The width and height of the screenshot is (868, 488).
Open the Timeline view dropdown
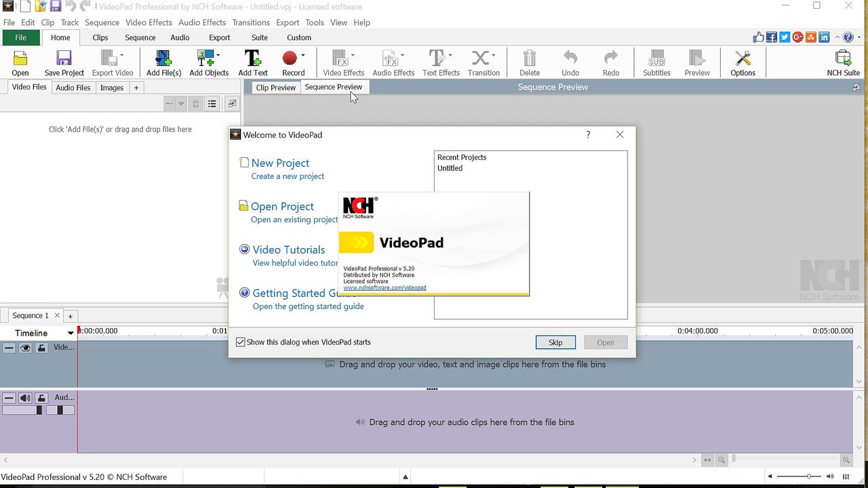coord(70,333)
